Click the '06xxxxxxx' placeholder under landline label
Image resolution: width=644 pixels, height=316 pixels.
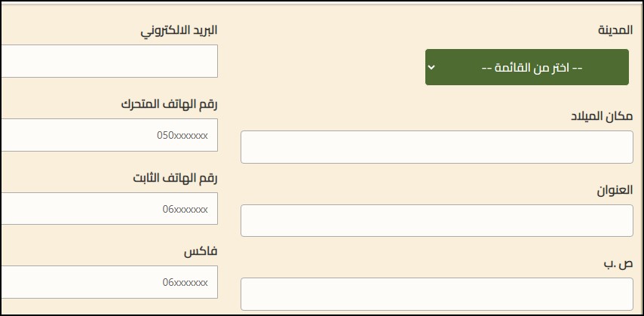point(185,209)
